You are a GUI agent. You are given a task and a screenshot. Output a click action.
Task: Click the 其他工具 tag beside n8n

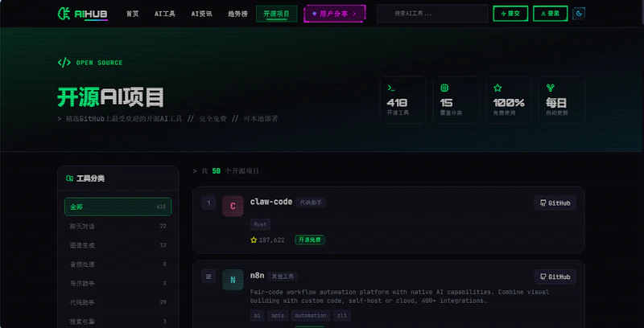coord(283,277)
